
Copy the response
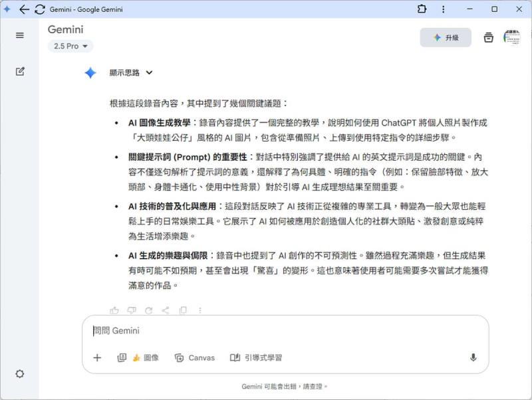183,310
